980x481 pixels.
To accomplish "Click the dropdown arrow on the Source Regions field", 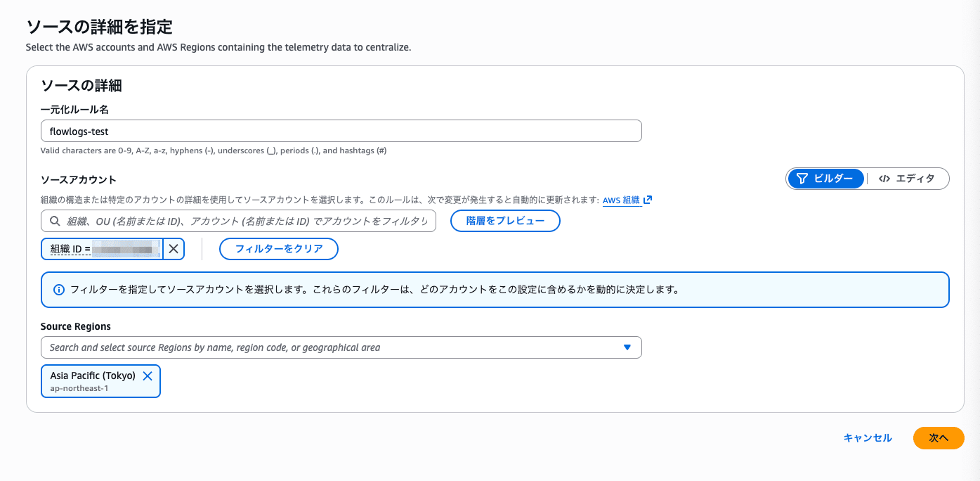I will (627, 347).
